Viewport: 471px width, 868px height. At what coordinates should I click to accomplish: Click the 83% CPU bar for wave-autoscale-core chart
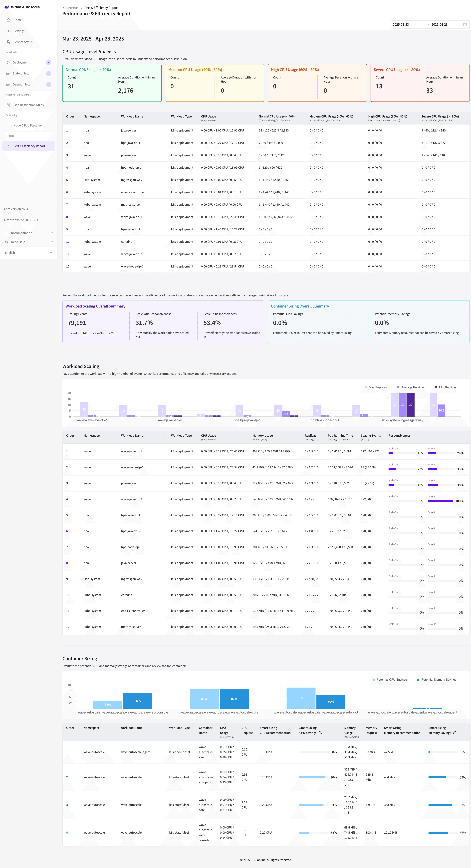(204, 699)
